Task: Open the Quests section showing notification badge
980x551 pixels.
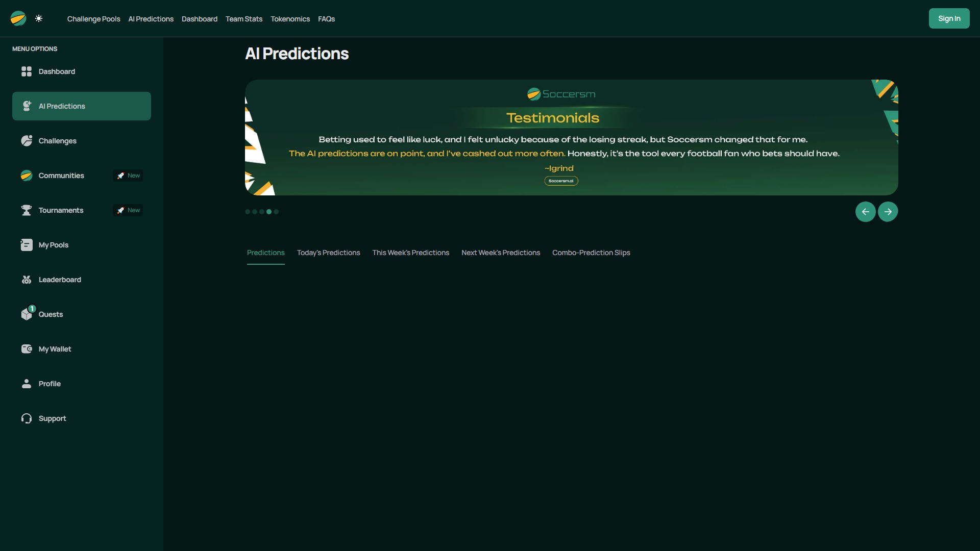Action: (x=27, y=314)
